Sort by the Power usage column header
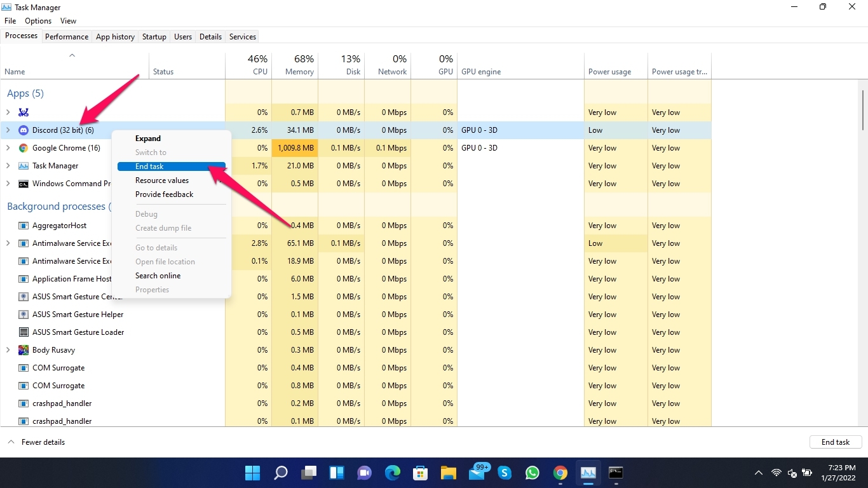This screenshot has height=488, width=868. [x=616, y=64]
